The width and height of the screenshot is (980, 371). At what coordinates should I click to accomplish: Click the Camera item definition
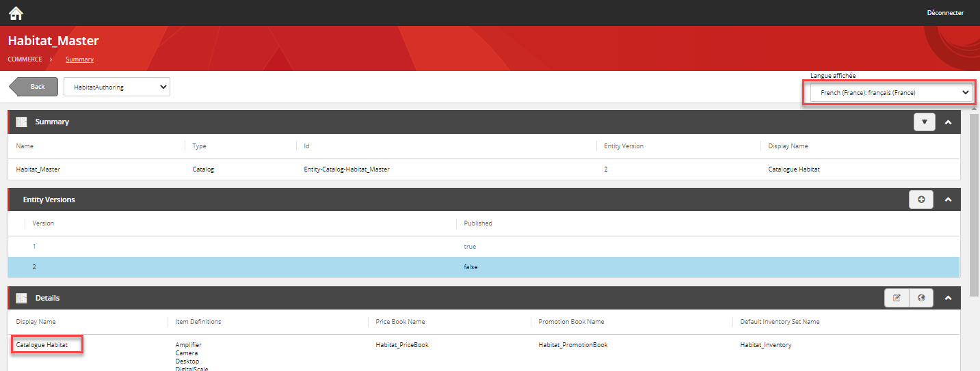[x=187, y=353]
